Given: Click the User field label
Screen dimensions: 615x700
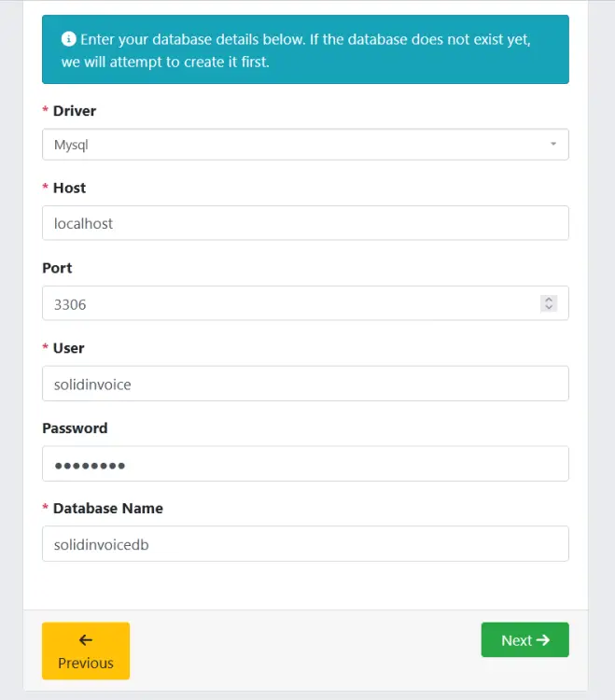Looking at the screenshot, I should [x=68, y=348].
